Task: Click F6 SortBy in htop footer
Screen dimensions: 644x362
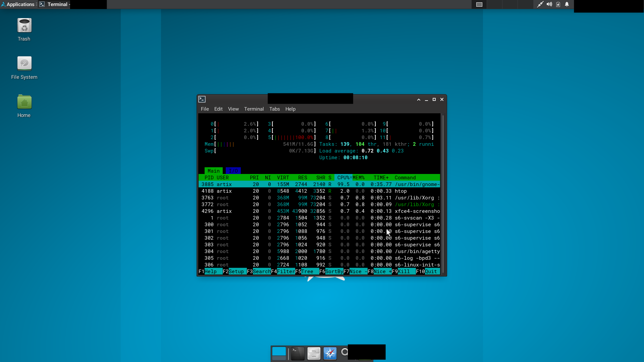Action: coord(331,271)
